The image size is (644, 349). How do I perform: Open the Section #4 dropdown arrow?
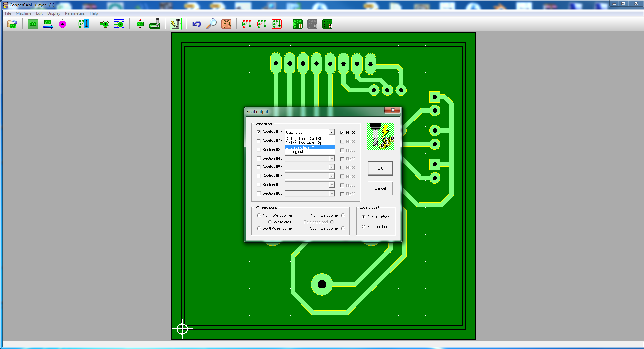pyautogui.click(x=332, y=158)
